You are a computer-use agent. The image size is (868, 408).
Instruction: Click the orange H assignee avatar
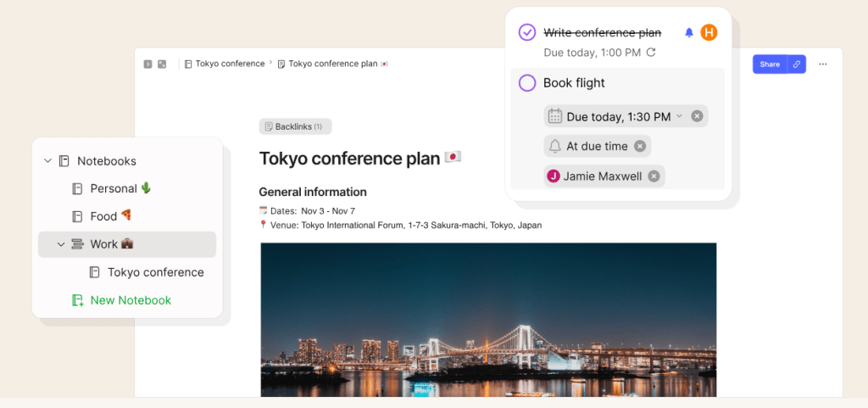[x=709, y=33]
